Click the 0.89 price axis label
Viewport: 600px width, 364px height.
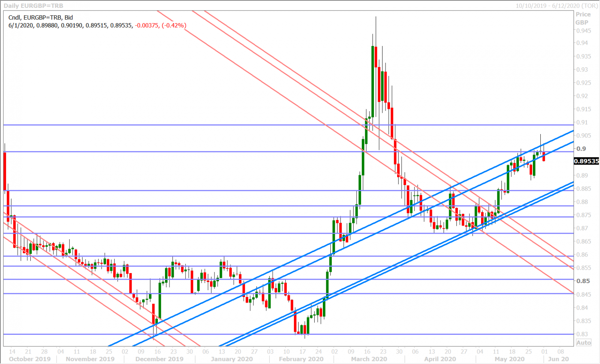pyautogui.click(x=582, y=175)
